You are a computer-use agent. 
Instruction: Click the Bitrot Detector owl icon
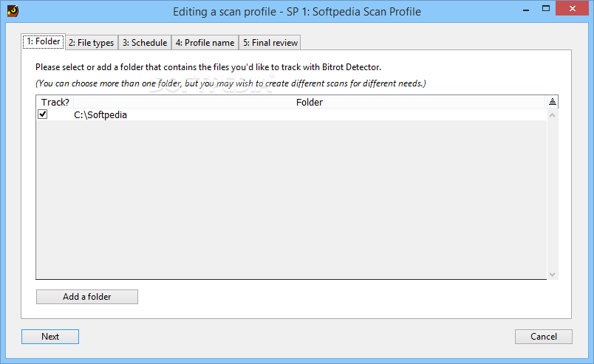(13, 11)
